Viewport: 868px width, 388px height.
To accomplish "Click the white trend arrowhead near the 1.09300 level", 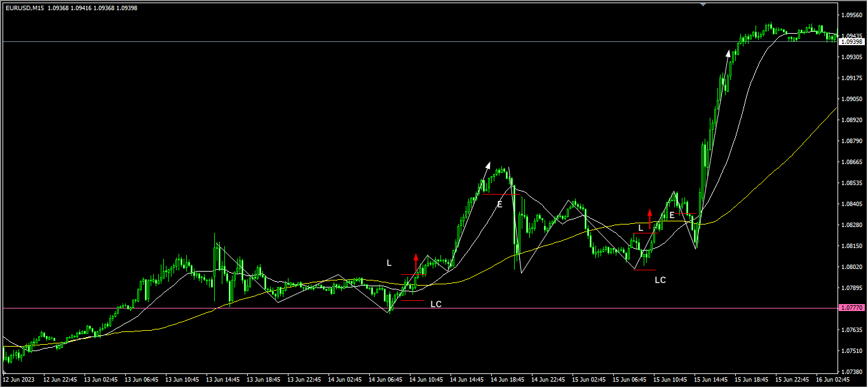I will pos(728,53).
